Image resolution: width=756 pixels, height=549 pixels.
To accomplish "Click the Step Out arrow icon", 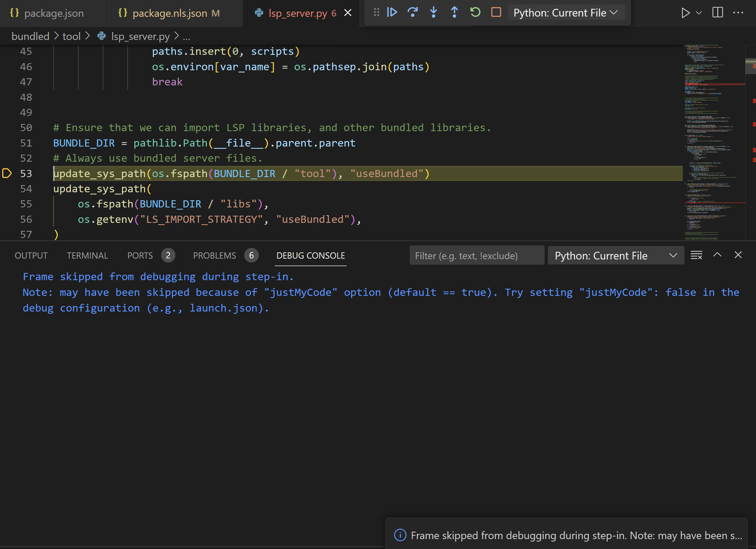I will (x=454, y=13).
